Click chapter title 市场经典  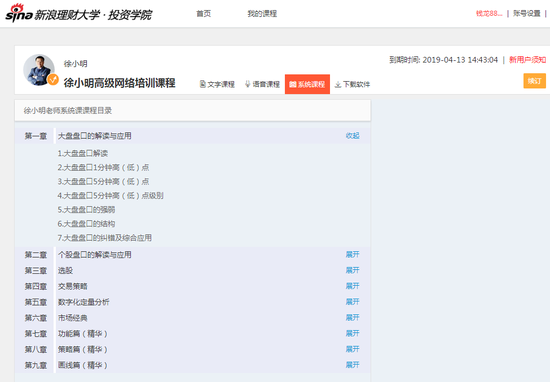coord(73,318)
